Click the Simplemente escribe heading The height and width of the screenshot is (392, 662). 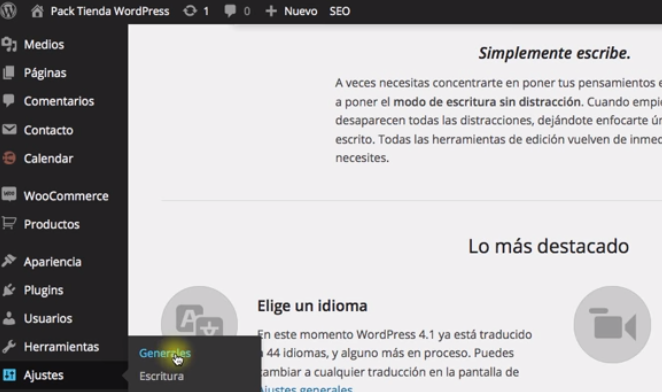click(x=554, y=53)
